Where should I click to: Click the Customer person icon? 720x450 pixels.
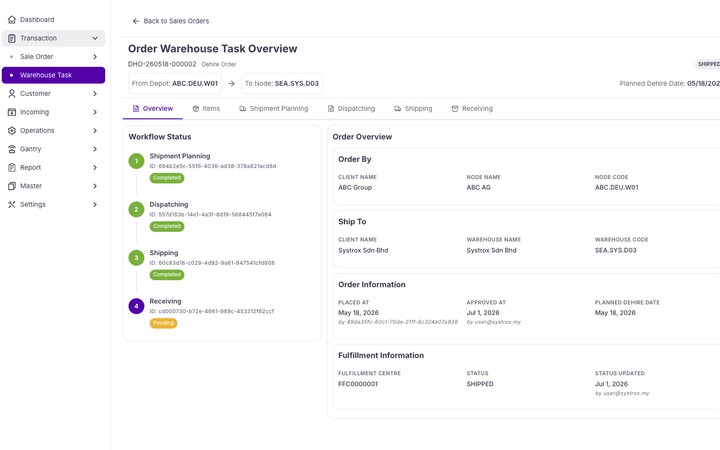[x=12, y=94]
